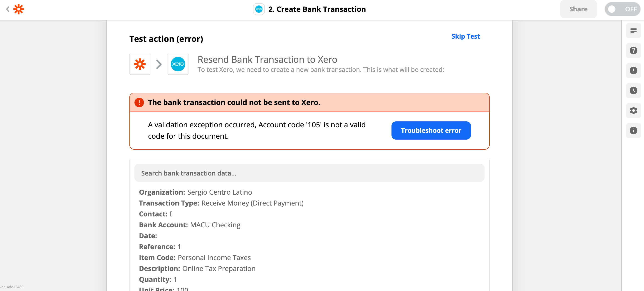Click the Troubleshoot error button
Viewport: 644px width, 291px height.
431,131
